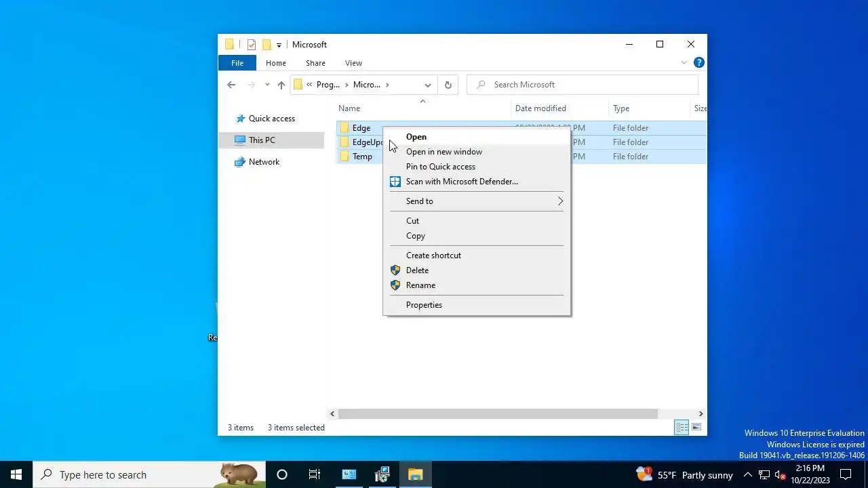Click the network tray icon
868x488 pixels.
[764, 474]
